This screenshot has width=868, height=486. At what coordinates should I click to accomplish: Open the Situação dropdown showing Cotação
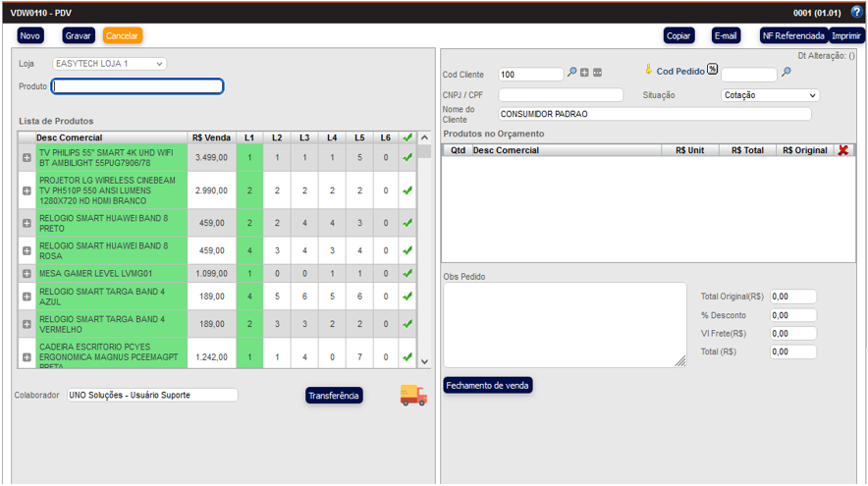click(x=770, y=95)
